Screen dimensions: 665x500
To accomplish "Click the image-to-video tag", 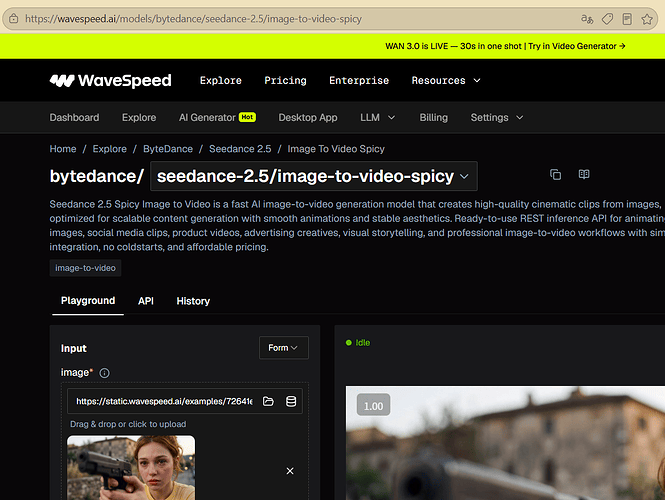I will click(x=85, y=268).
